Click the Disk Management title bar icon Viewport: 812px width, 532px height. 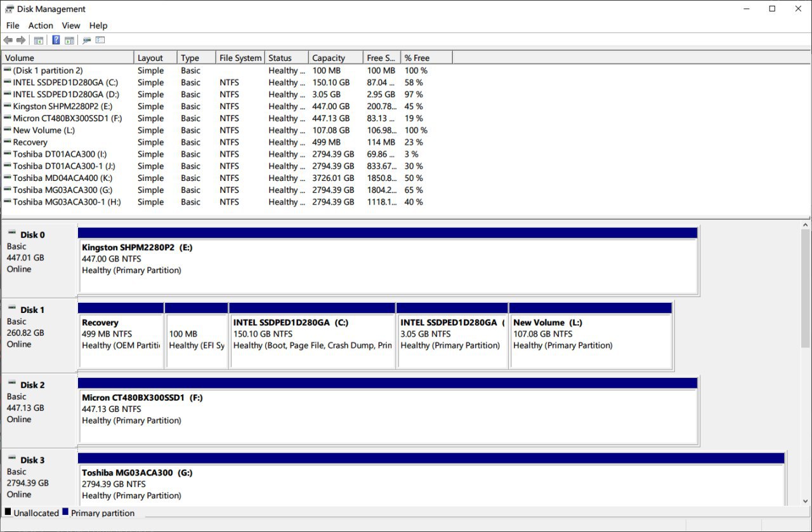[x=10, y=9]
